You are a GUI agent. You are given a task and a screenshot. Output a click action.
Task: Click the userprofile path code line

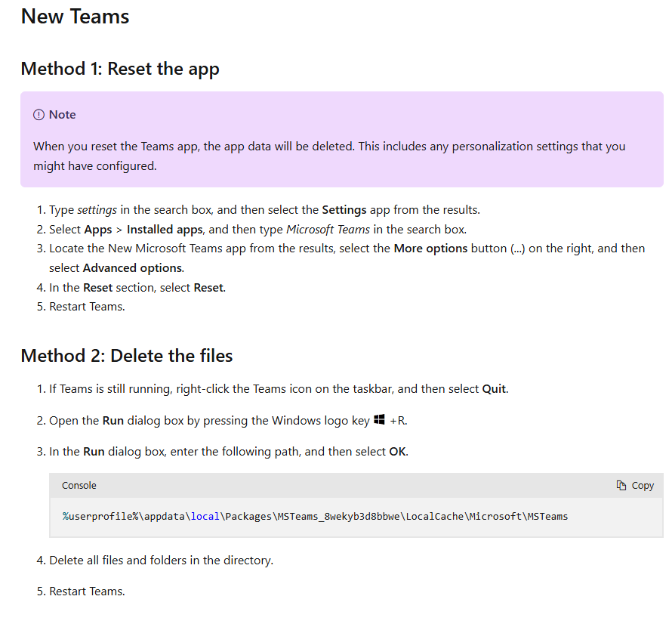315,517
